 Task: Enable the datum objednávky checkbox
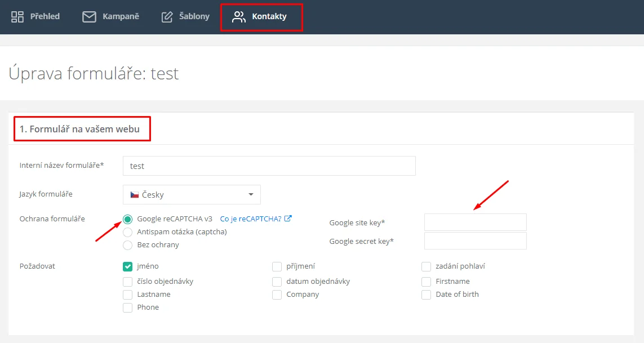click(x=277, y=282)
